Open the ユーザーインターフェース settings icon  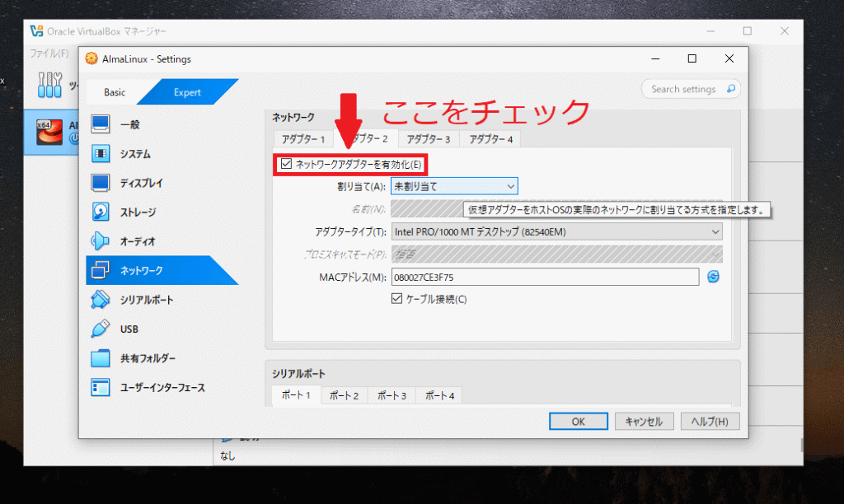(x=100, y=387)
